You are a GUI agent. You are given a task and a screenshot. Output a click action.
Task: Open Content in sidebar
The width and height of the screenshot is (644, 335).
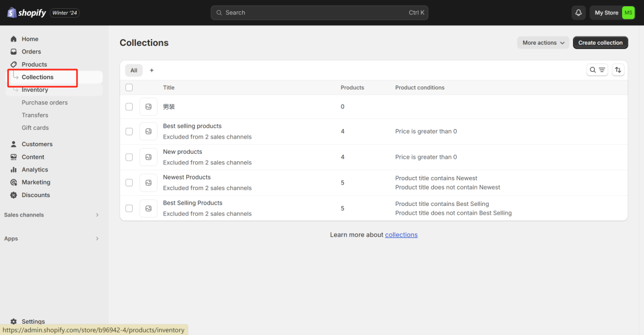pos(33,157)
